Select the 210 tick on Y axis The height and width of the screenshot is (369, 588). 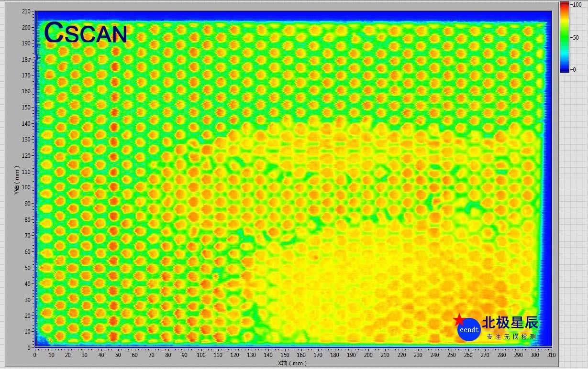27,11
